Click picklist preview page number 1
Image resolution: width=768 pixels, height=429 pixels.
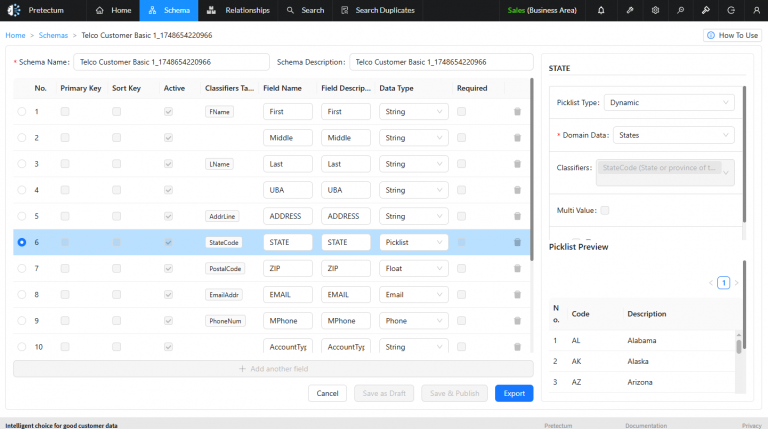[x=723, y=283]
